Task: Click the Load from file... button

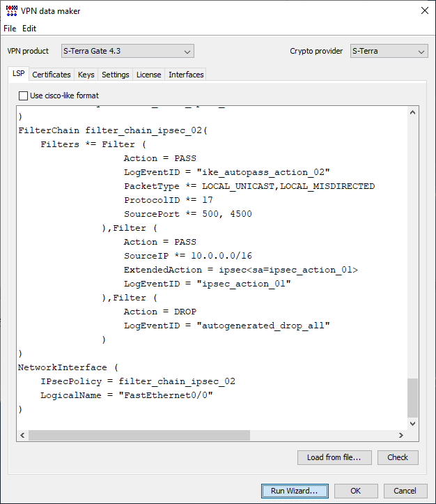Action: 334,457
